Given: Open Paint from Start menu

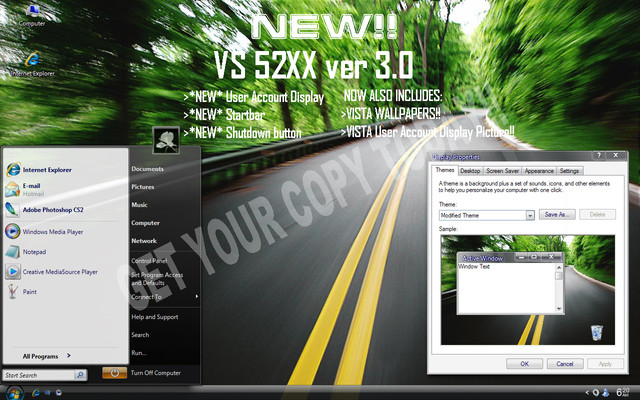Looking at the screenshot, I should 22,291.
